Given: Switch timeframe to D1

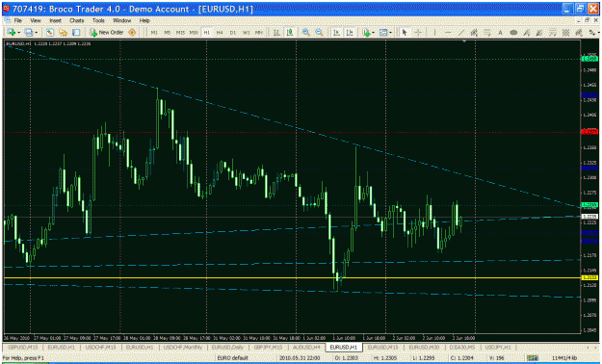Looking at the screenshot, I should click(233, 33).
